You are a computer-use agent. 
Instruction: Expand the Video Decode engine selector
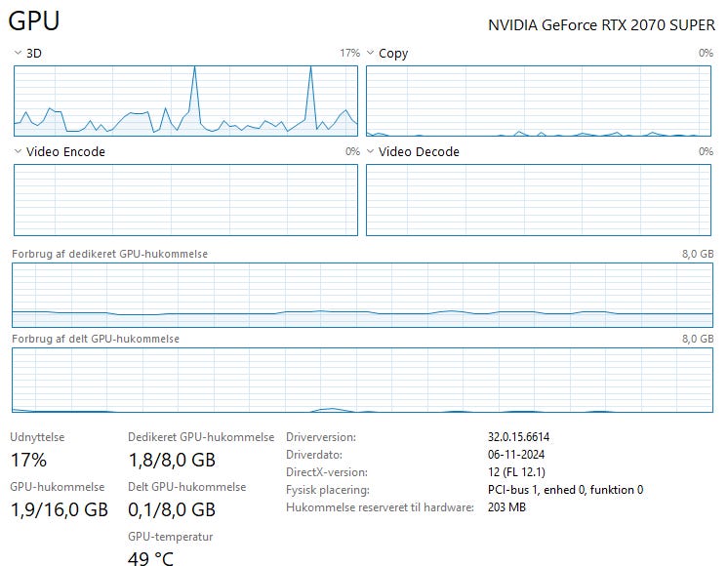[x=370, y=152]
